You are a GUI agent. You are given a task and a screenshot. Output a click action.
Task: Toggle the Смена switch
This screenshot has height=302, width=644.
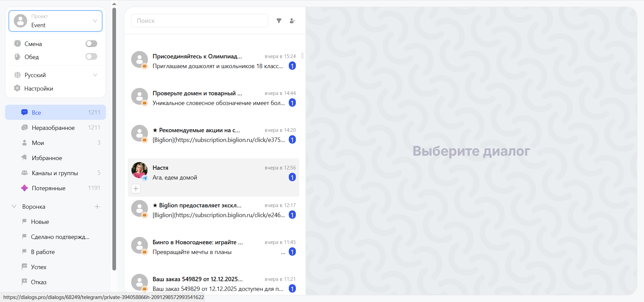pyautogui.click(x=91, y=44)
